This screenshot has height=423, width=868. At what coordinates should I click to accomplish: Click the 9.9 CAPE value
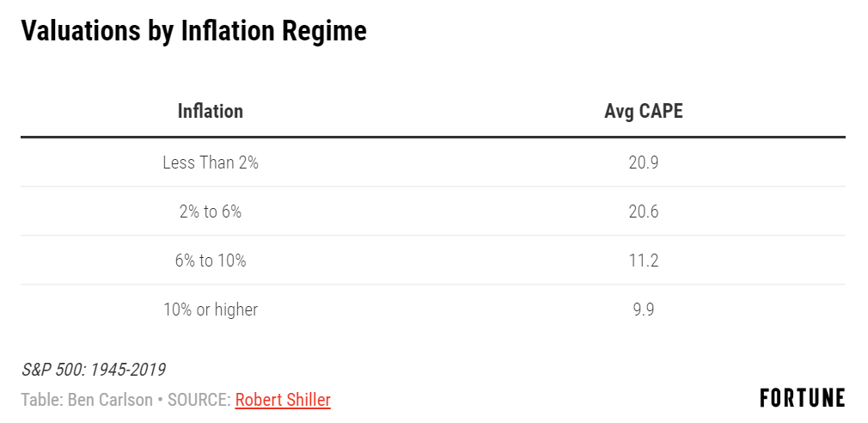(643, 309)
